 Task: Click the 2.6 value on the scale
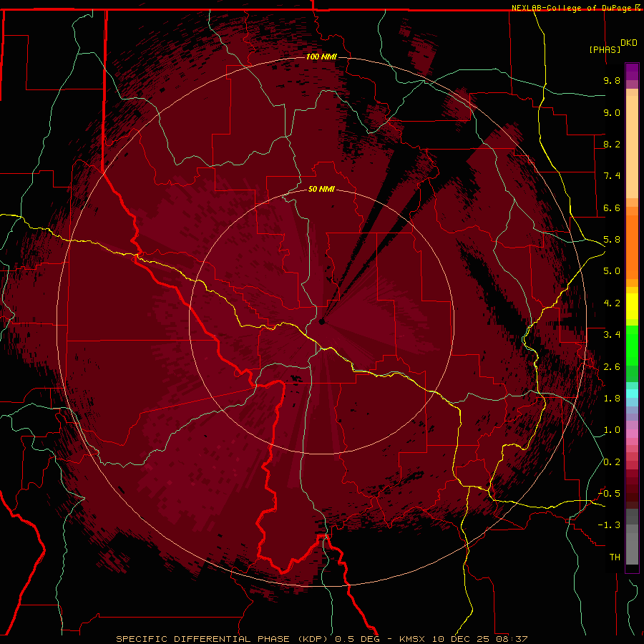coord(612,367)
